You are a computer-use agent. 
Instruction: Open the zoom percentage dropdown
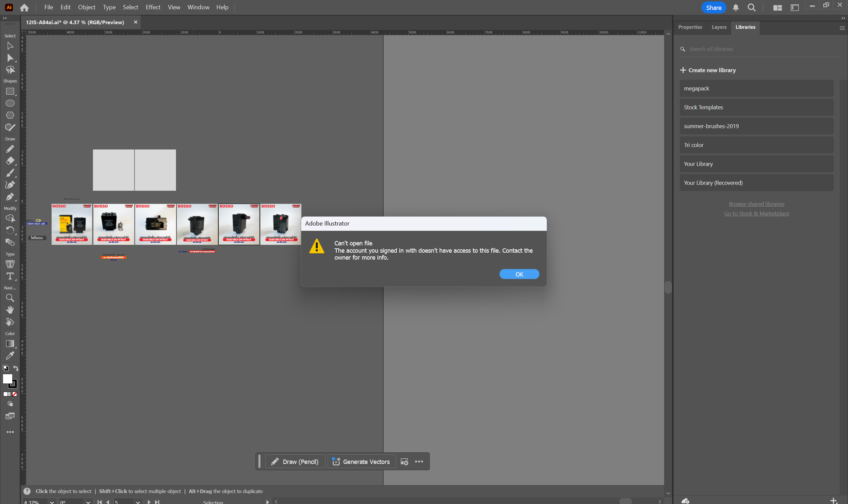pyautogui.click(x=52, y=502)
